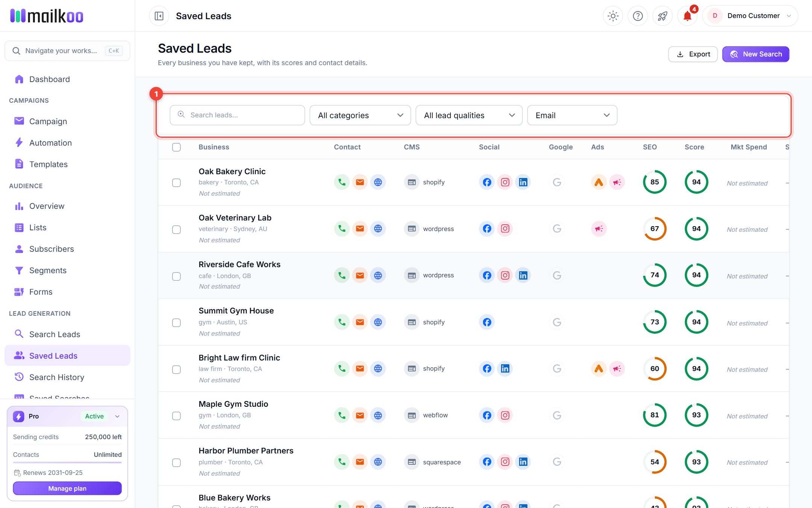
Task: Open Instagram icon for Maple Gym Studio
Action: [505, 415]
